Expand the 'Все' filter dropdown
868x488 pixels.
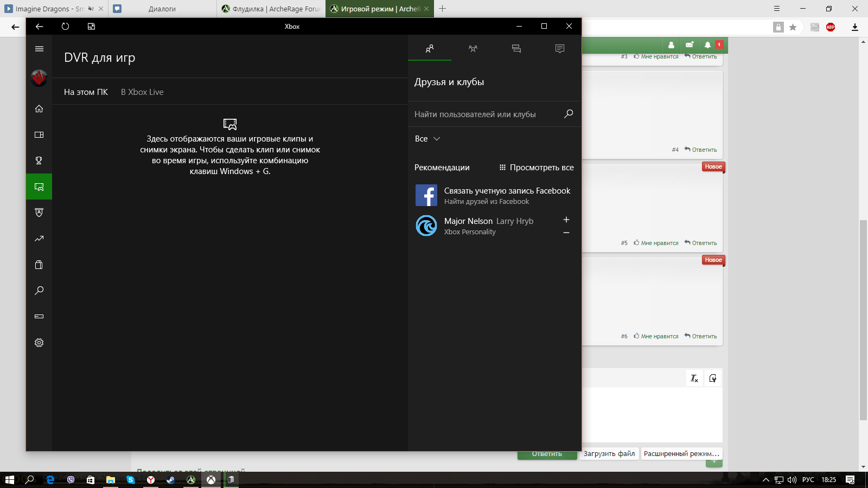427,139
